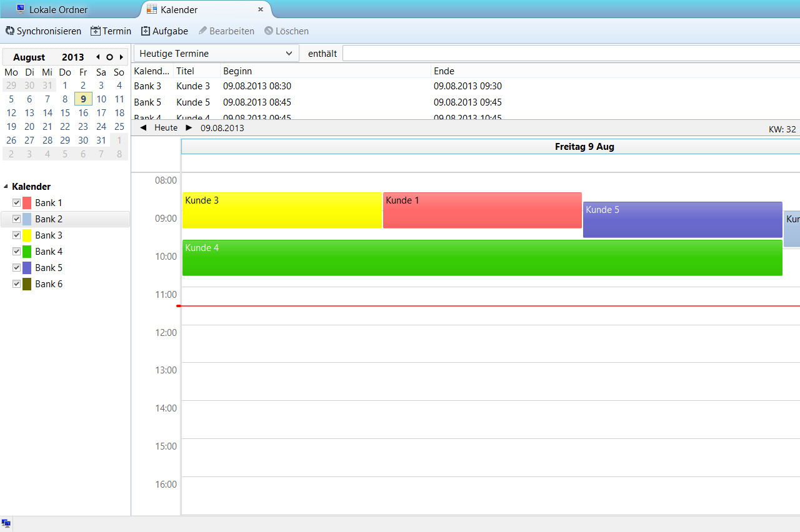
Task: Select the Bank 3 Kunde 3 list row
Action: pos(466,86)
